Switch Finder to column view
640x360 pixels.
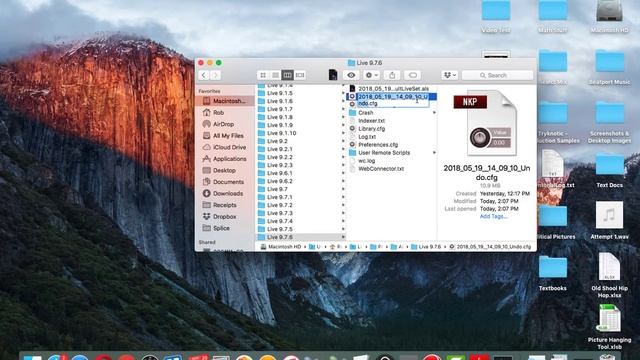click(x=287, y=75)
